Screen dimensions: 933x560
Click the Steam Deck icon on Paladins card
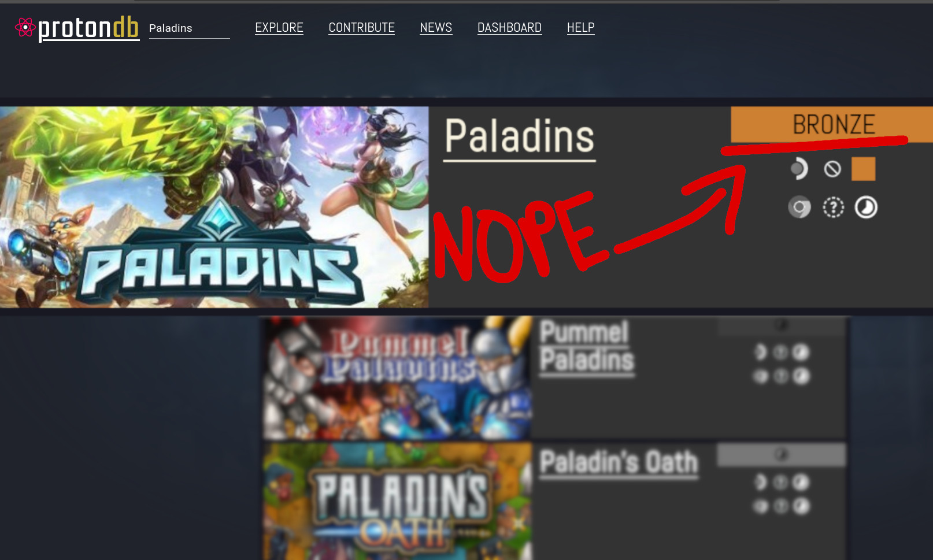799,169
